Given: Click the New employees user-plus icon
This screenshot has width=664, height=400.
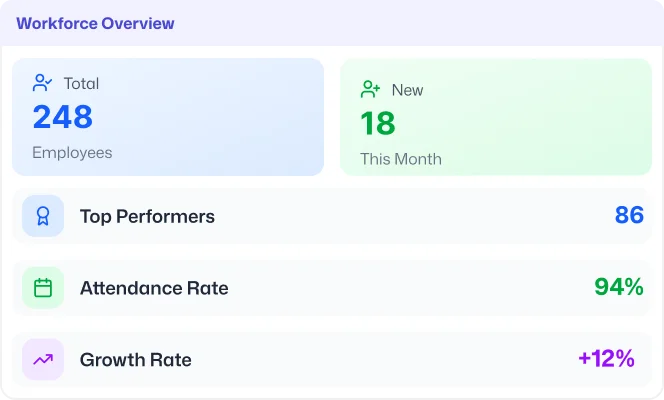Looking at the screenshot, I should click(371, 89).
